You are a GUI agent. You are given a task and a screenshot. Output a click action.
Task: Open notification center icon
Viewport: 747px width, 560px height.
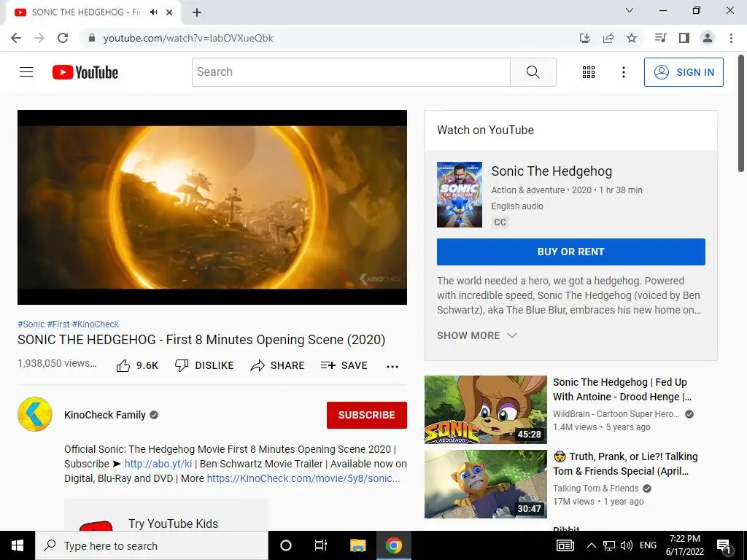723,545
